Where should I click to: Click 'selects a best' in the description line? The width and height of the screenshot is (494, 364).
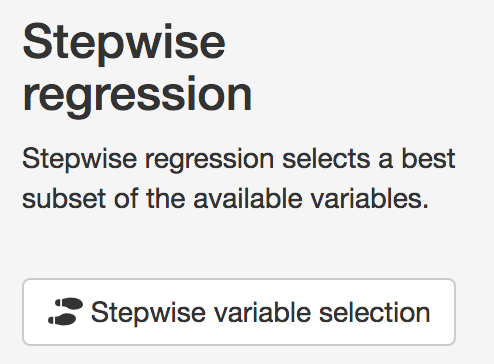(x=369, y=159)
